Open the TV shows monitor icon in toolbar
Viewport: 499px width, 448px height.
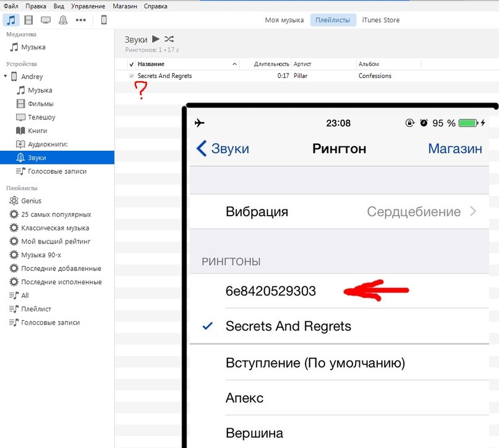(x=46, y=20)
